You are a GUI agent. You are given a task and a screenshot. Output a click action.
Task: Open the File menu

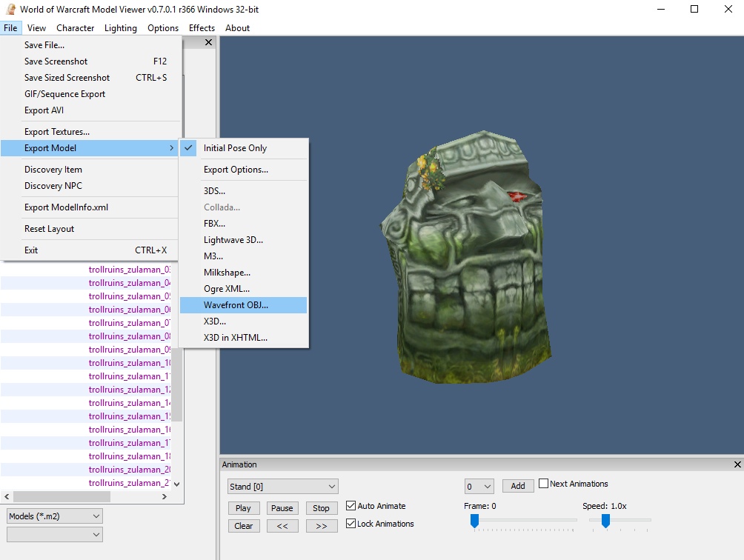coord(10,28)
